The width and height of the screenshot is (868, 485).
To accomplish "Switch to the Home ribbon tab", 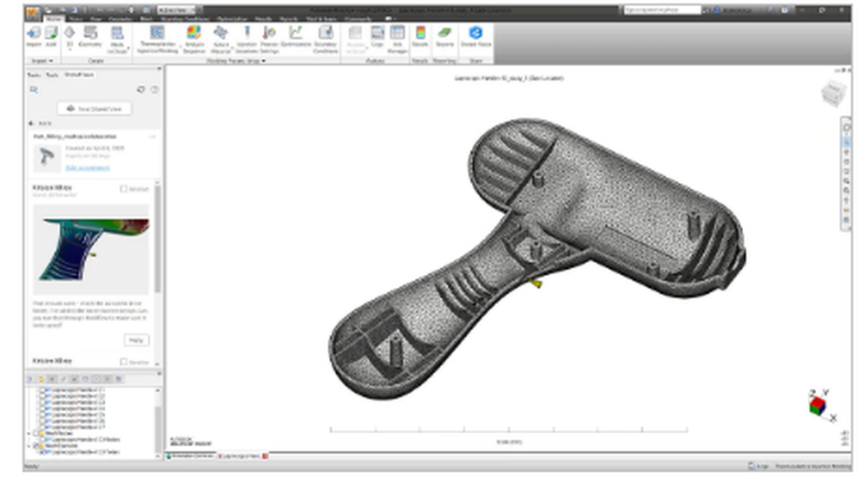I will coord(54,19).
